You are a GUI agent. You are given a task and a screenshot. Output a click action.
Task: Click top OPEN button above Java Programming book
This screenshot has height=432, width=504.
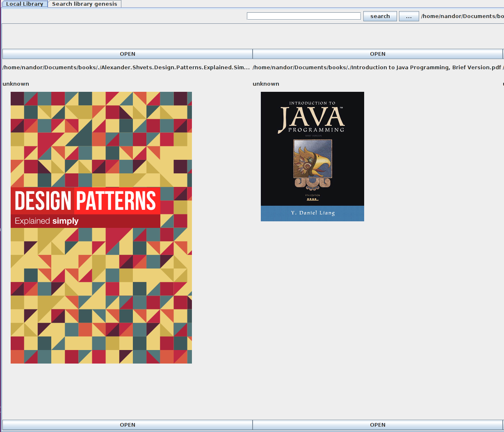(x=378, y=54)
